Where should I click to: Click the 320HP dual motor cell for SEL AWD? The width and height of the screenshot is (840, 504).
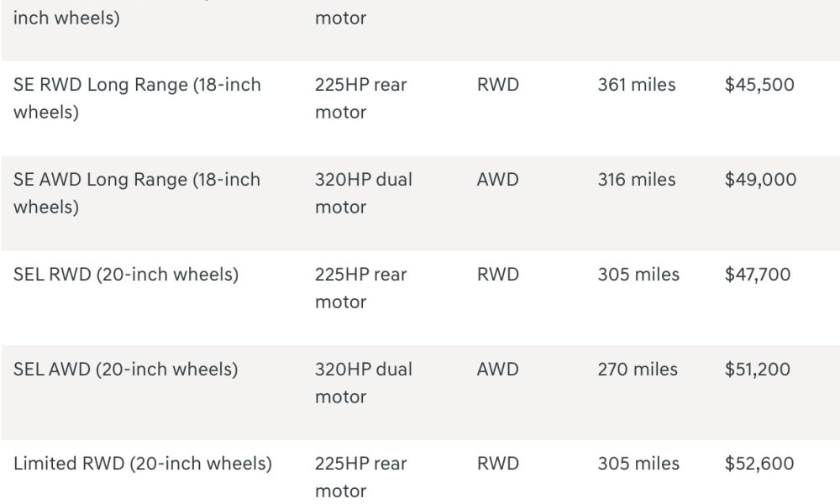pyautogui.click(x=364, y=383)
